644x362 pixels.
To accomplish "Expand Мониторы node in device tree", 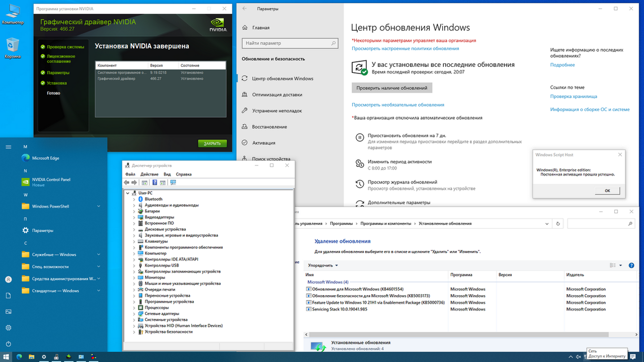I will 134,278.
